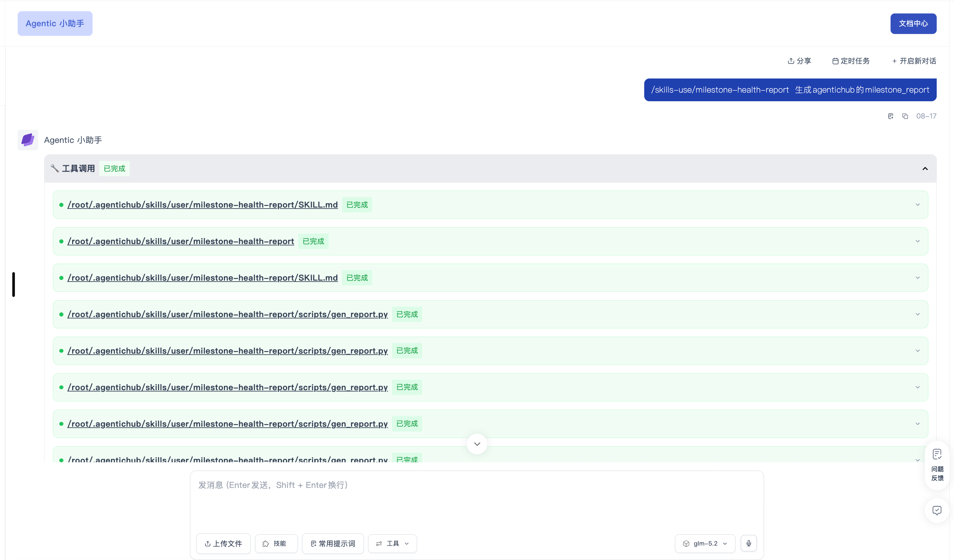Expand the fourth gen_report.py row
The height and width of the screenshot is (560, 954).
(x=917, y=424)
